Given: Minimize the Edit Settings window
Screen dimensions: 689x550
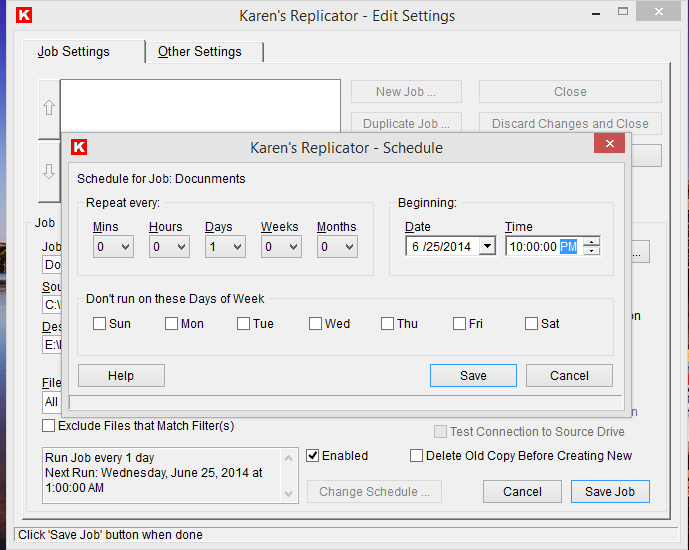Looking at the screenshot, I should coord(596,13).
